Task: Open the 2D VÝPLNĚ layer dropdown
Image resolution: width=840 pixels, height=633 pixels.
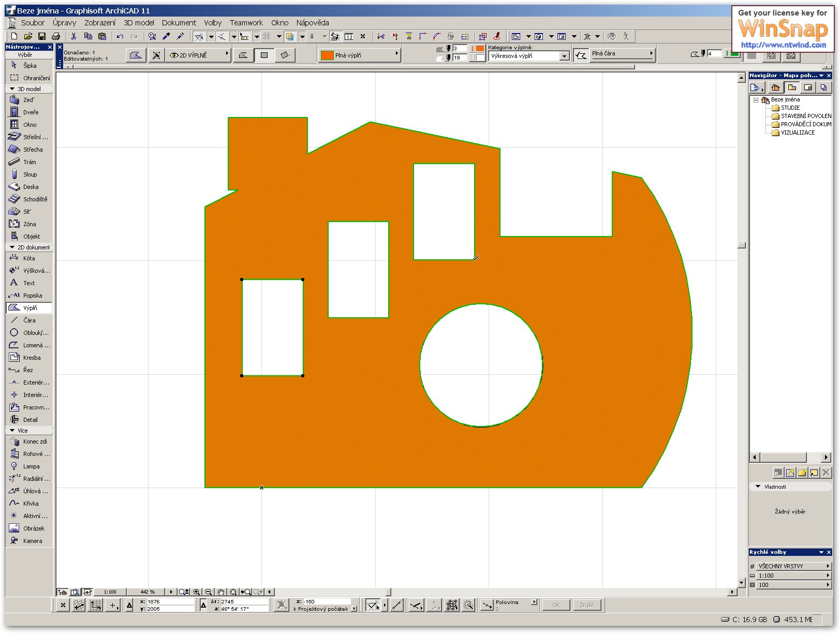Action: coord(198,55)
